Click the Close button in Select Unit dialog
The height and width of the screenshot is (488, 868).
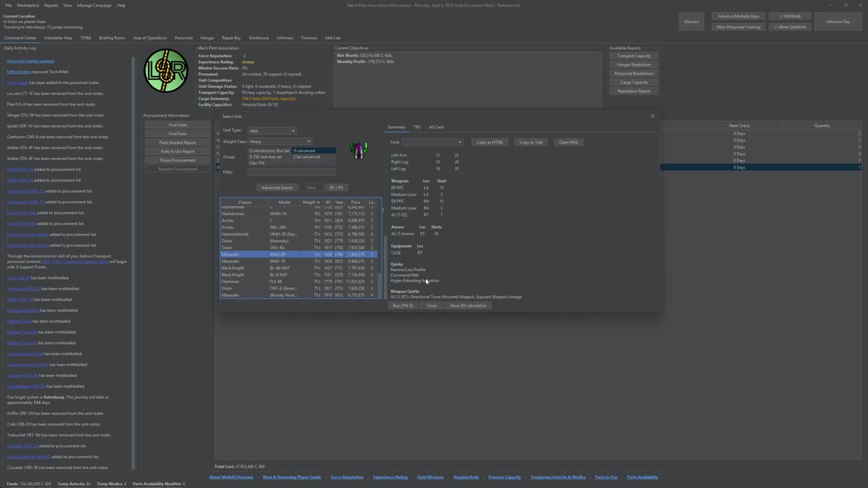[431, 306]
